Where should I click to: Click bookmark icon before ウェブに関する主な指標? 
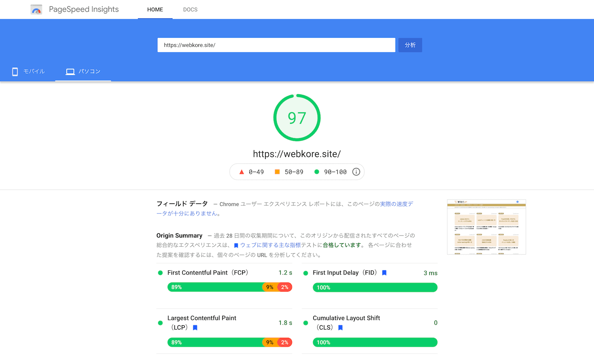tap(236, 245)
